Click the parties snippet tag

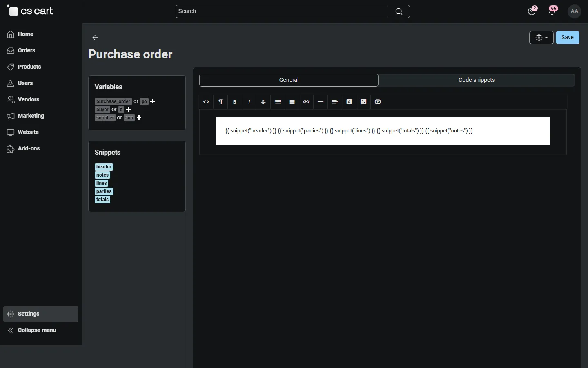click(104, 192)
